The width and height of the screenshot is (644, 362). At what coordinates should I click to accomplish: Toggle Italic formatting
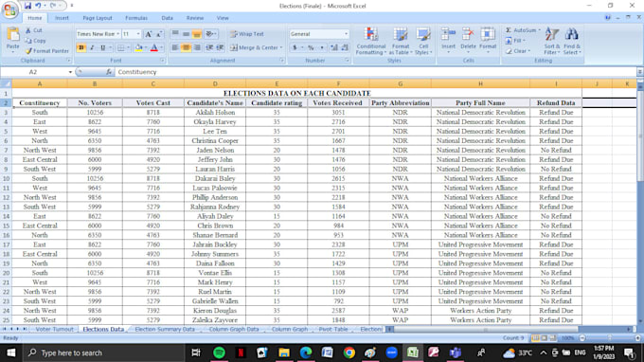pyautogui.click(x=92, y=47)
